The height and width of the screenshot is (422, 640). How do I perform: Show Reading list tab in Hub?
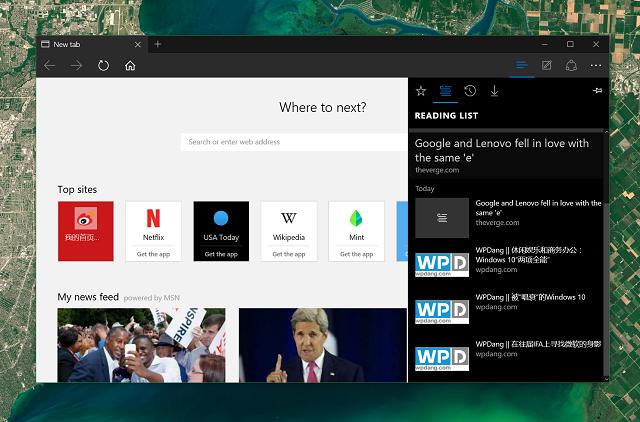point(445,91)
